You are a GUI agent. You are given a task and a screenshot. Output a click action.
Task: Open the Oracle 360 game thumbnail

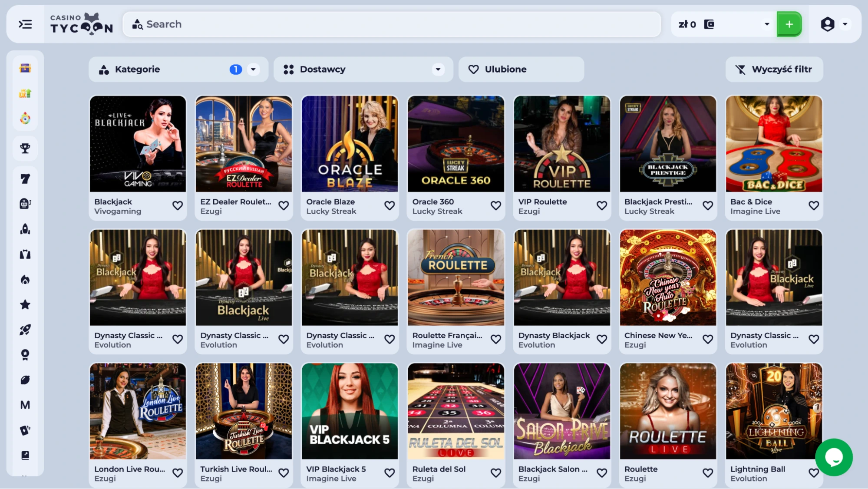[x=456, y=144]
